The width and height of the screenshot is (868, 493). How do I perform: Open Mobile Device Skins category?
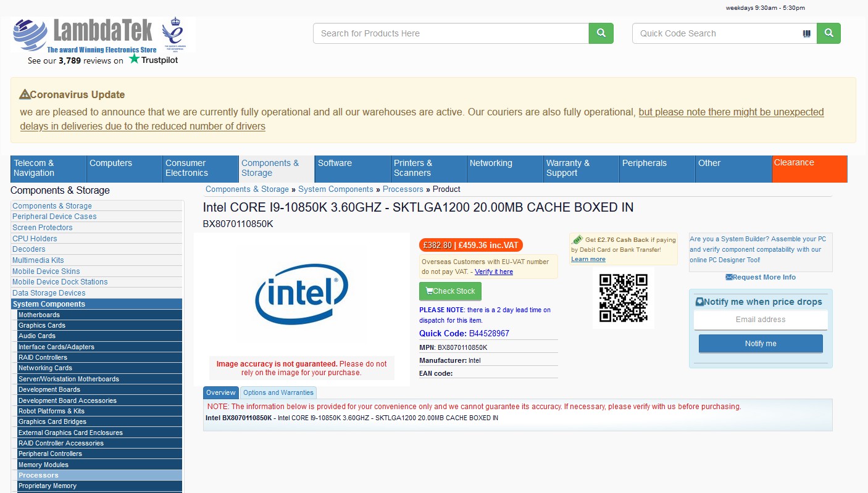[46, 271]
